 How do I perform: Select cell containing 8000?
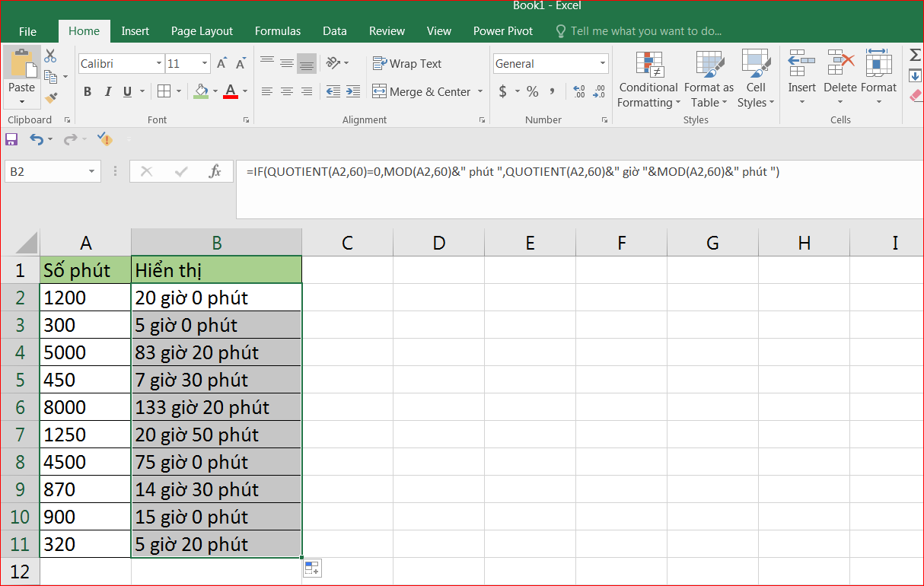pyautogui.click(x=86, y=407)
